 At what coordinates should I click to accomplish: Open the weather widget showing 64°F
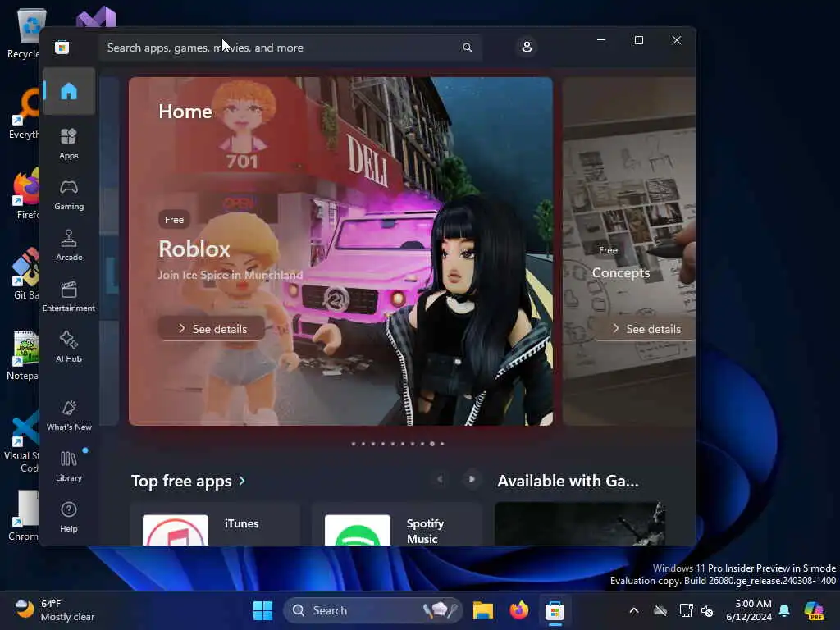pos(55,610)
